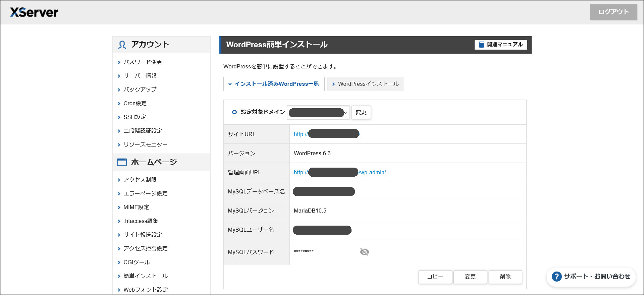Open SSH設定 in the sidebar
The image size is (644, 295).
pos(135,117)
